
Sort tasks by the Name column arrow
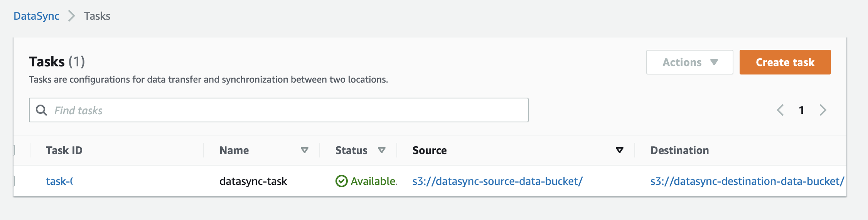point(304,150)
